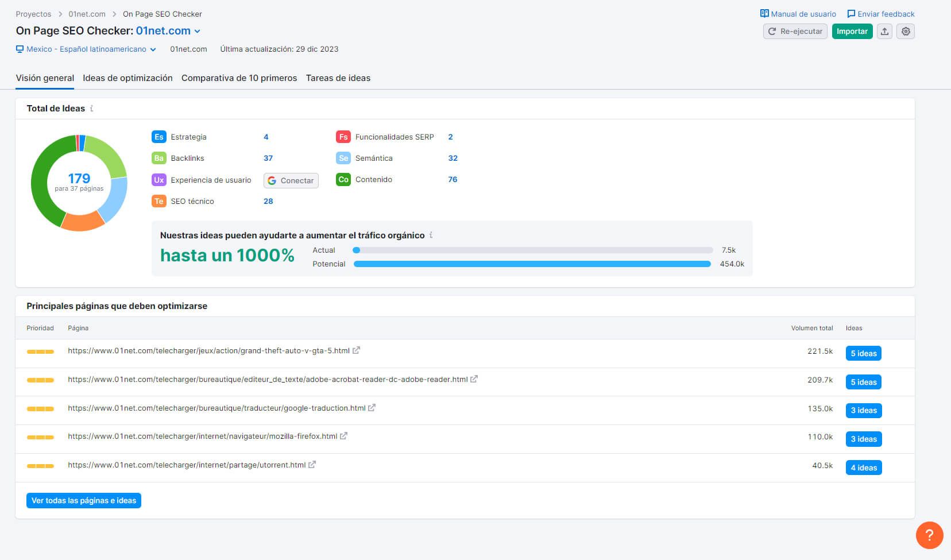The image size is (951, 560).
Task: Click the Actual traffic progress bar
Action: [x=533, y=250]
